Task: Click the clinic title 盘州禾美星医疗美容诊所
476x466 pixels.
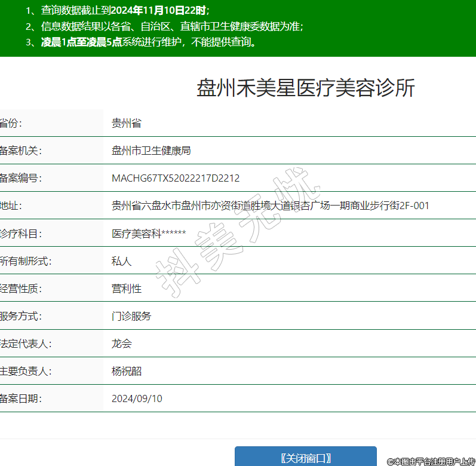Action: click(305, 88)
